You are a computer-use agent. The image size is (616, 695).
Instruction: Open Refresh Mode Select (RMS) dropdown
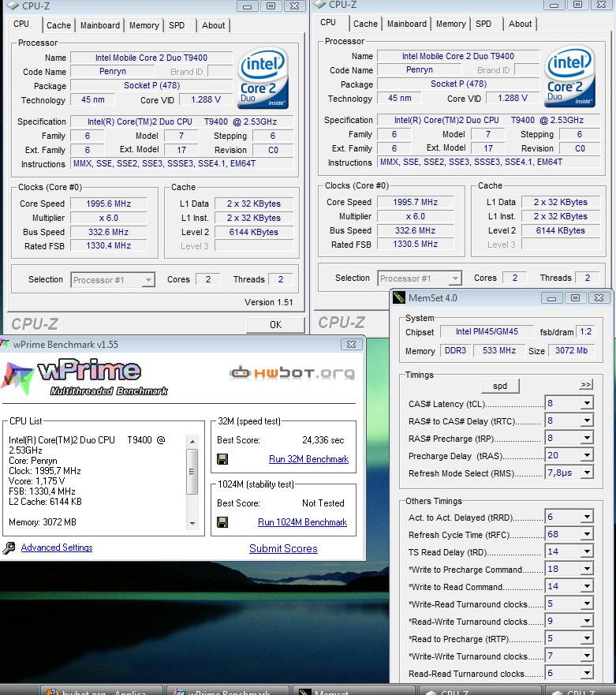click(586, 473)
